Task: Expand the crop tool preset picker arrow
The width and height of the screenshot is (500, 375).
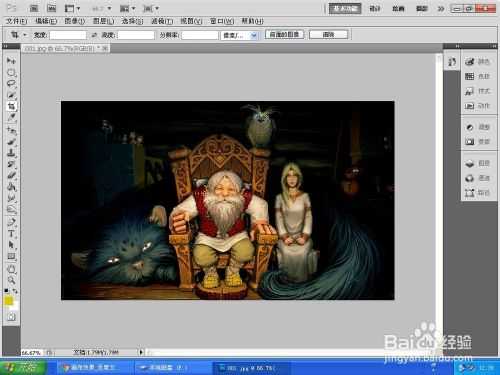Action: point(24,35)
